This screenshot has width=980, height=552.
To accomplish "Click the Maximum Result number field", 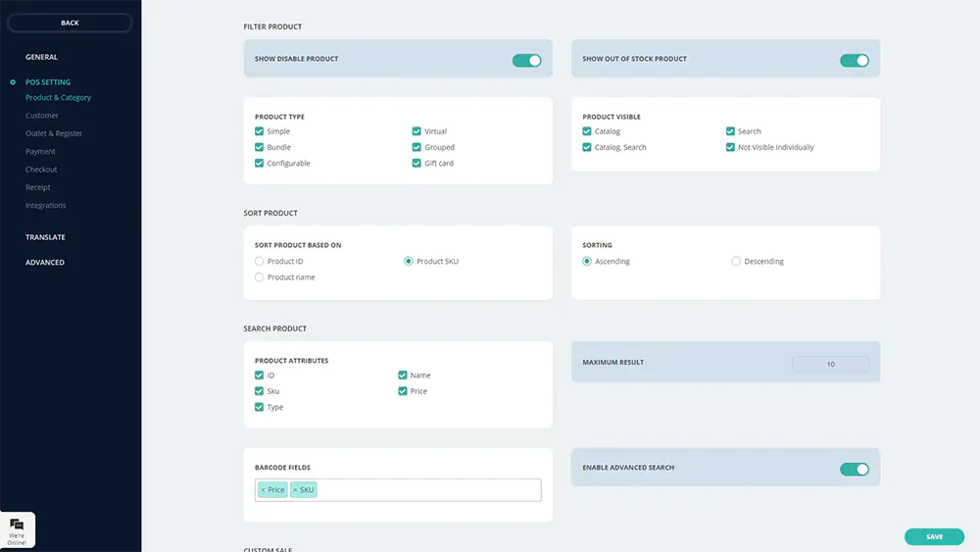I will point(830,364).
